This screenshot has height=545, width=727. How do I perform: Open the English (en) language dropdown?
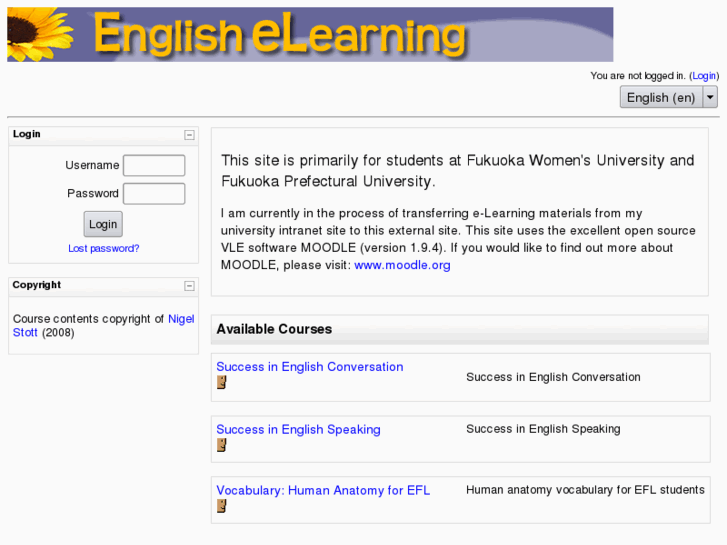tap(669, 97)
